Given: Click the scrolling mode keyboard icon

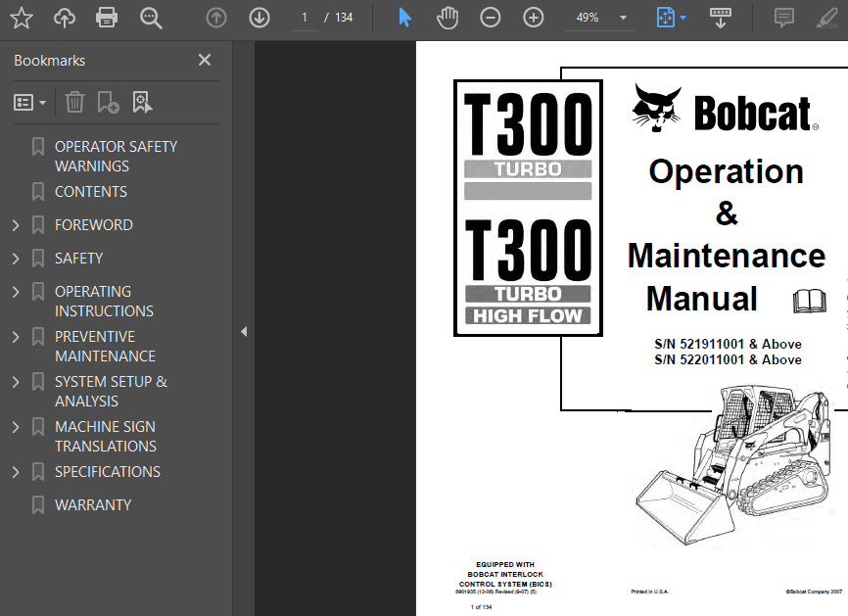Looking at the screenshot, I should tap(721, 18).
